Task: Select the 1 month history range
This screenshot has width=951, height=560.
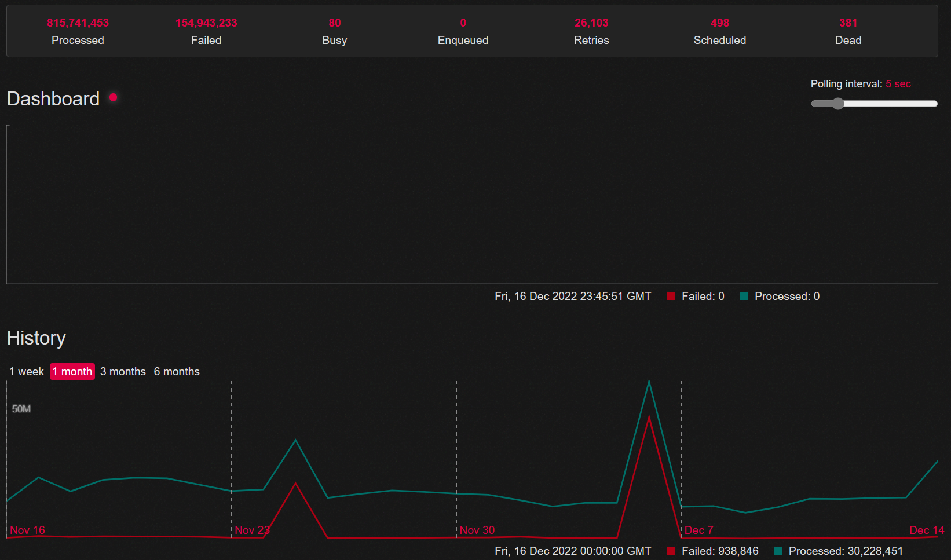Action: coord(72,372)
